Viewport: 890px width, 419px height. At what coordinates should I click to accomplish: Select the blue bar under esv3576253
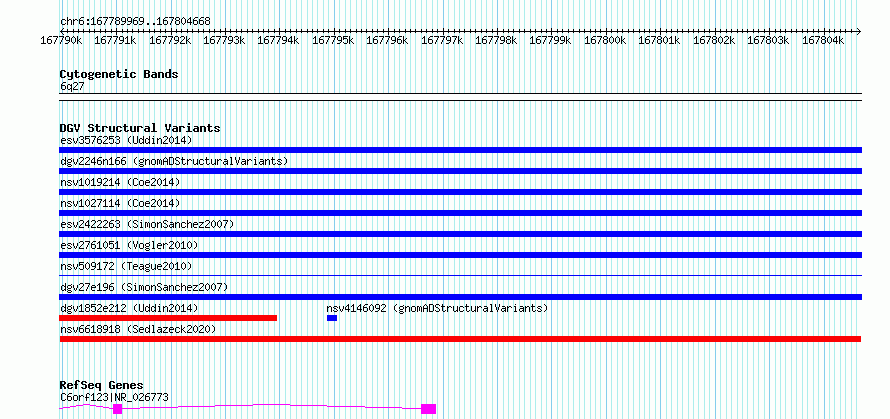click(x=461, y=150)
